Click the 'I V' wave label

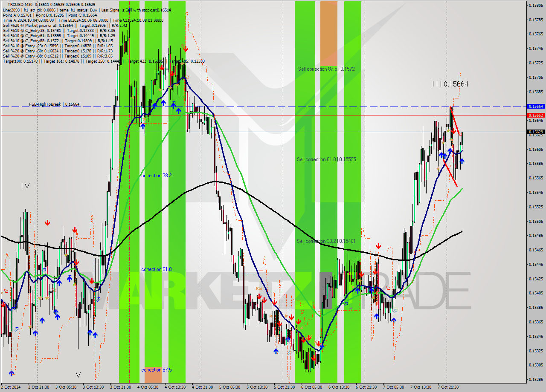(x=25, y=186)
